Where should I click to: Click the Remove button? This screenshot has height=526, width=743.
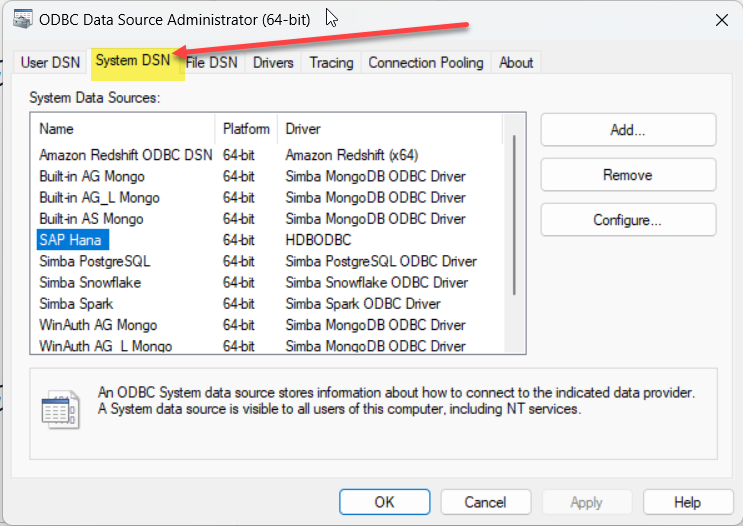click(x=628, y=175)
